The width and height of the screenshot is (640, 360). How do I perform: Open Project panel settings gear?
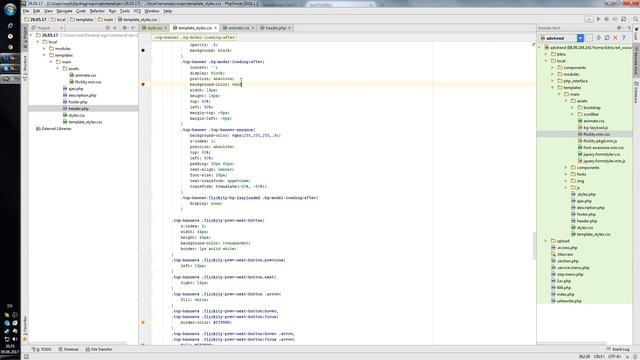tap(125, 28)
